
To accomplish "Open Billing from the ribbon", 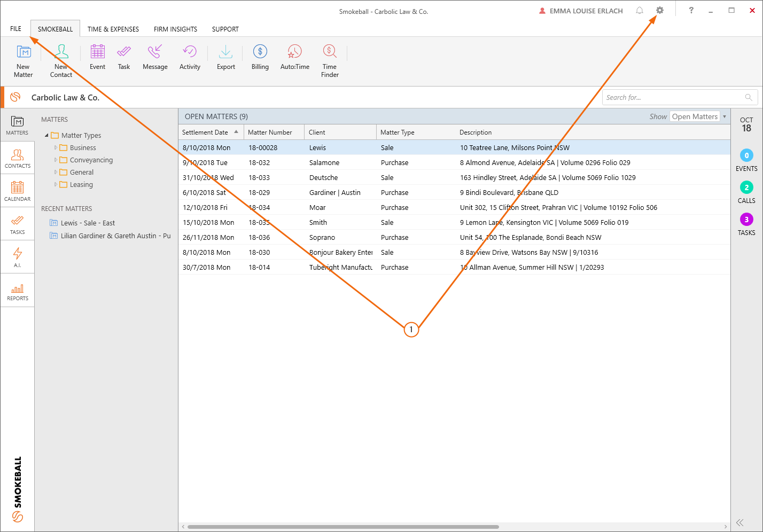I will [x=260, y=52].
